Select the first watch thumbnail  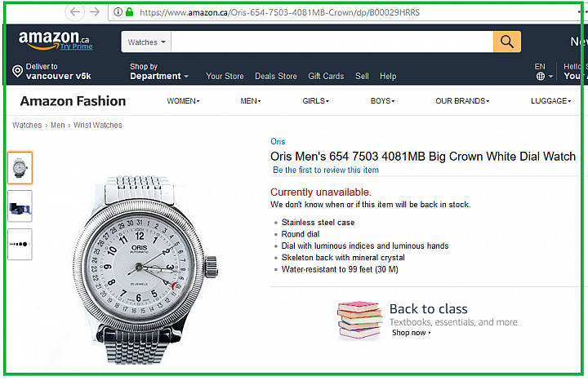[x=20, y=168]
